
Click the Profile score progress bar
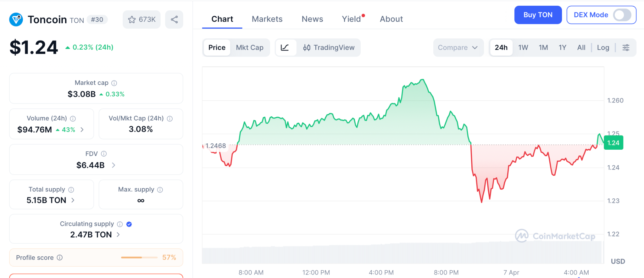(x=139, y=258)
